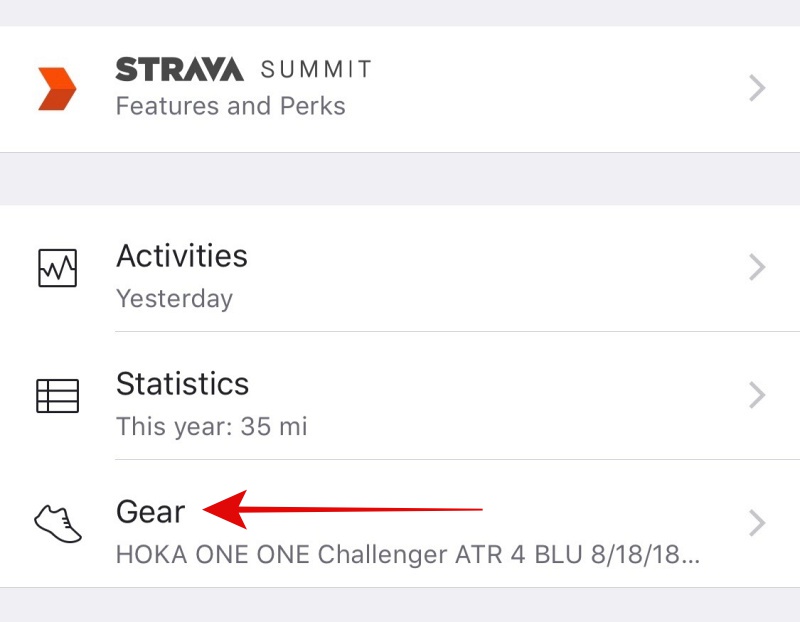Tap the Activities chart icon
This screenshot has height=622, width=800.
click(x=58, y=268)
